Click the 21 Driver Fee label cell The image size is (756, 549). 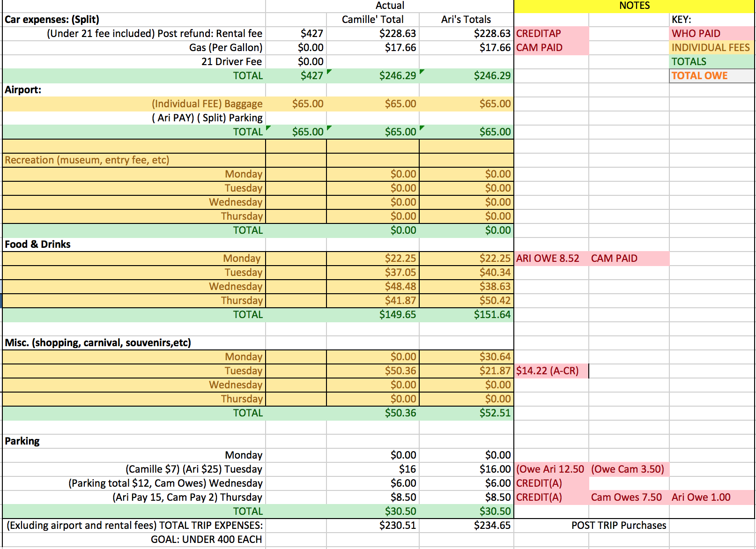tap(134, 62)
